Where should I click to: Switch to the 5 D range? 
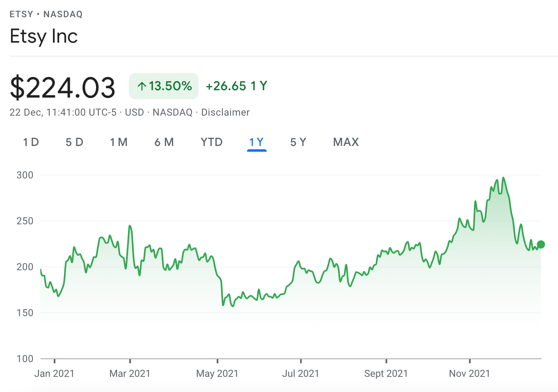[74, 142]
